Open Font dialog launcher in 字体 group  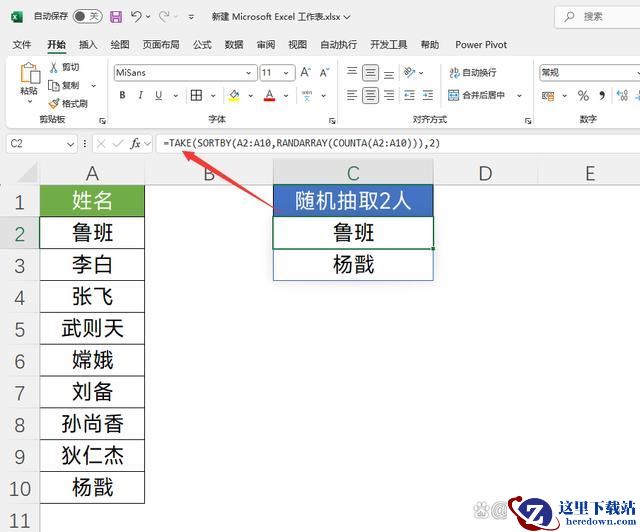[332, 121]
